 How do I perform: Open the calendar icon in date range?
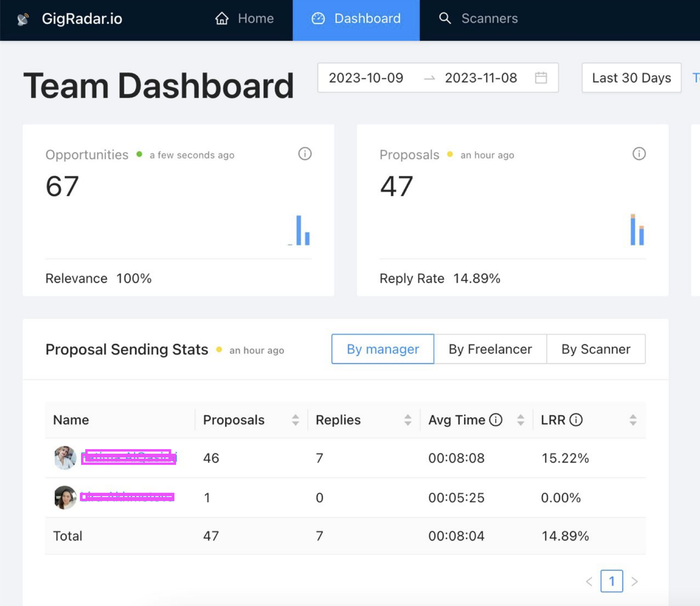[x=541, y=77]
